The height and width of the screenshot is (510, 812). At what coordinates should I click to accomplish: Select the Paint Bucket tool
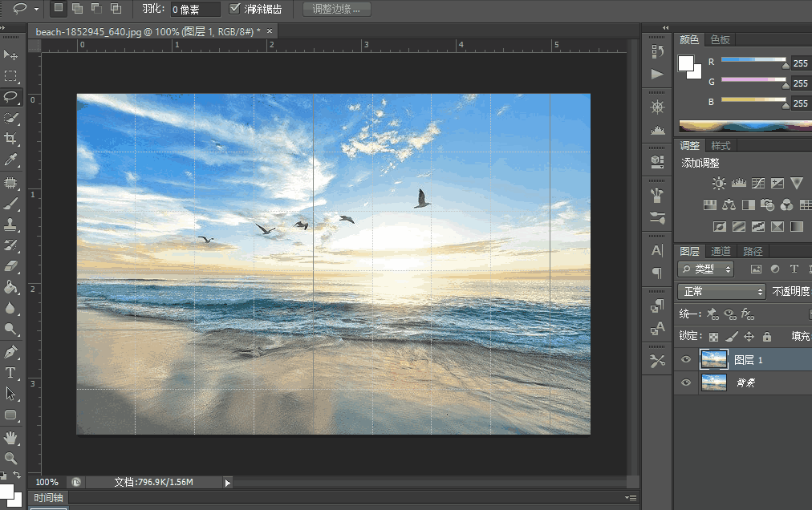[x=10, y=287]
